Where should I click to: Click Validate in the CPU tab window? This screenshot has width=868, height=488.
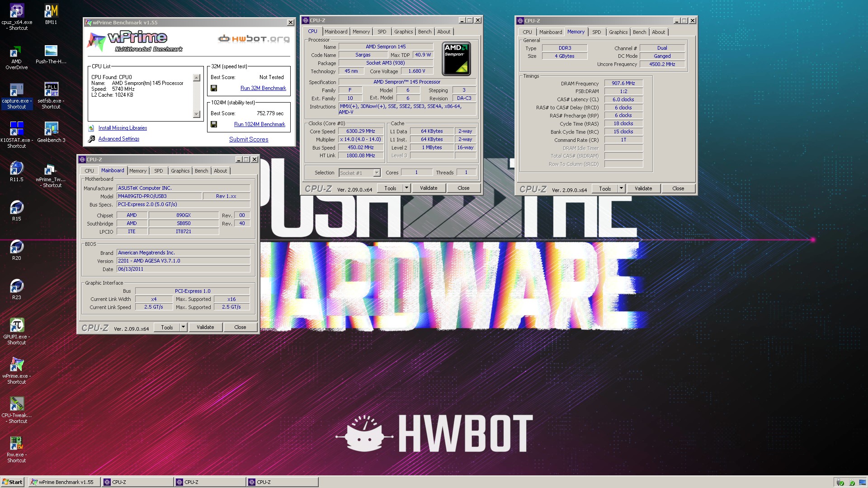(429, 188)
